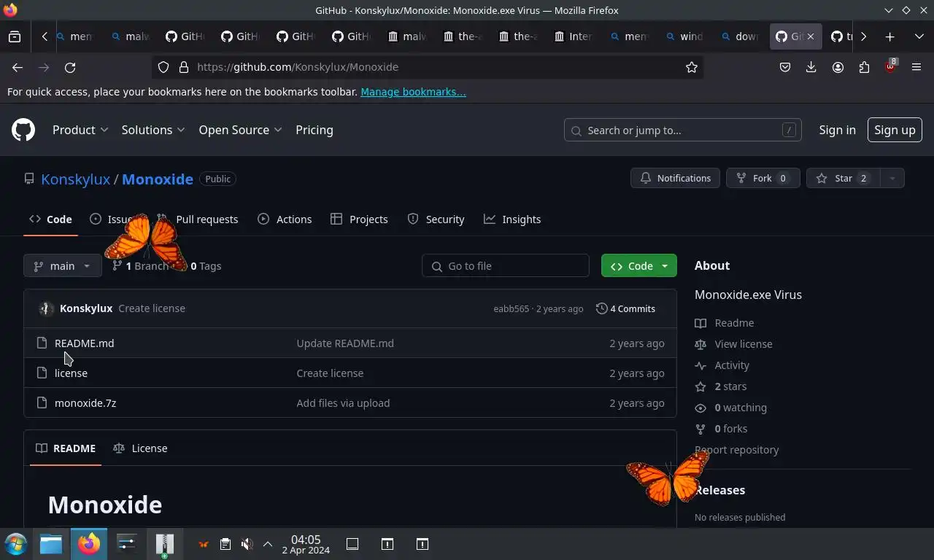Jump to Readme from About sidebar

(725, 323)
